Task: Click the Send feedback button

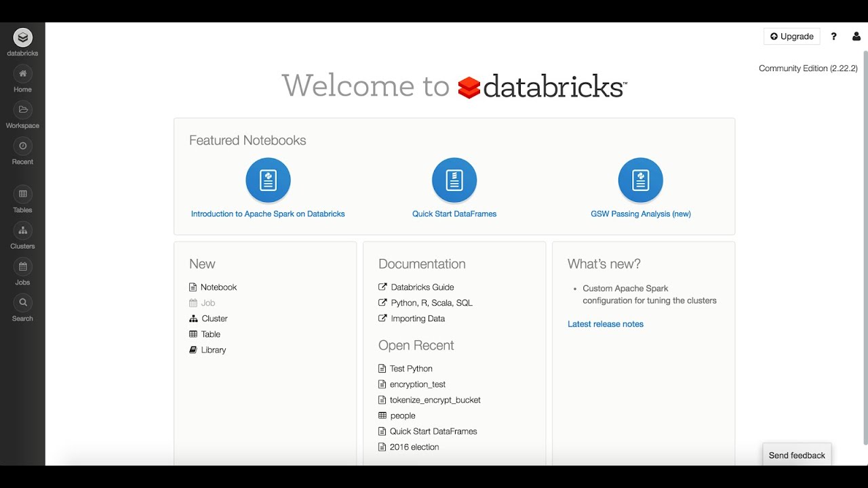Action: click(x=797, y=455)
